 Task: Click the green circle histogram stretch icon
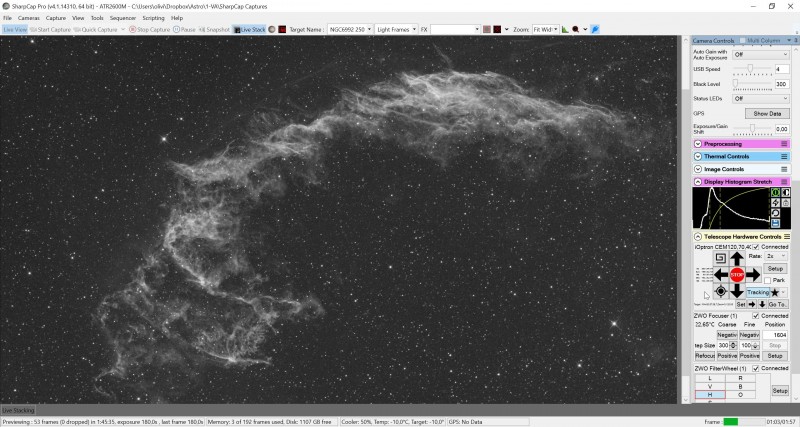(775, 192)
